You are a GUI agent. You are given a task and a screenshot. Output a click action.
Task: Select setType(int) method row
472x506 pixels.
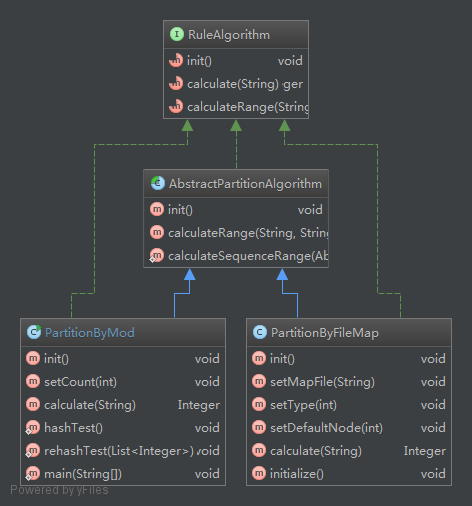click(349, 405)
